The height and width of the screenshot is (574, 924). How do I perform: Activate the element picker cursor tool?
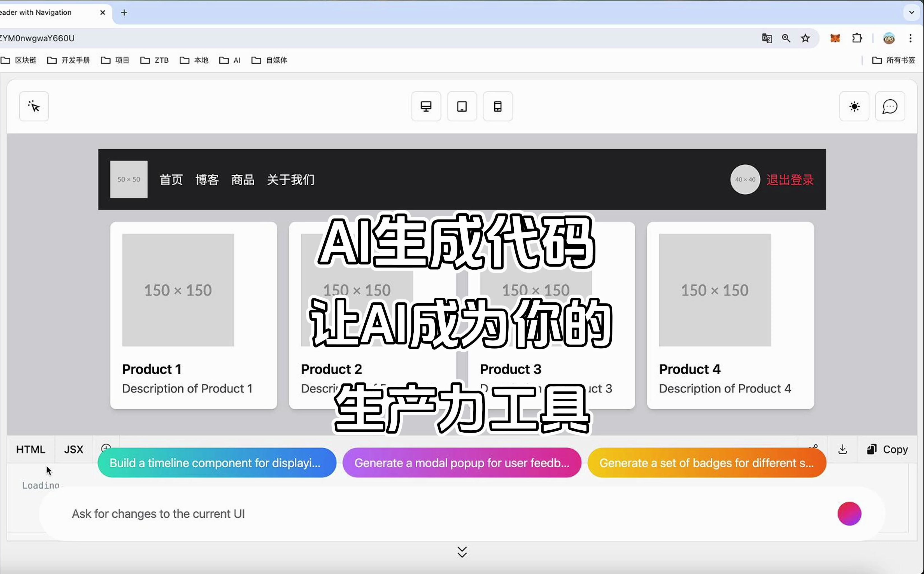point(34,106)
